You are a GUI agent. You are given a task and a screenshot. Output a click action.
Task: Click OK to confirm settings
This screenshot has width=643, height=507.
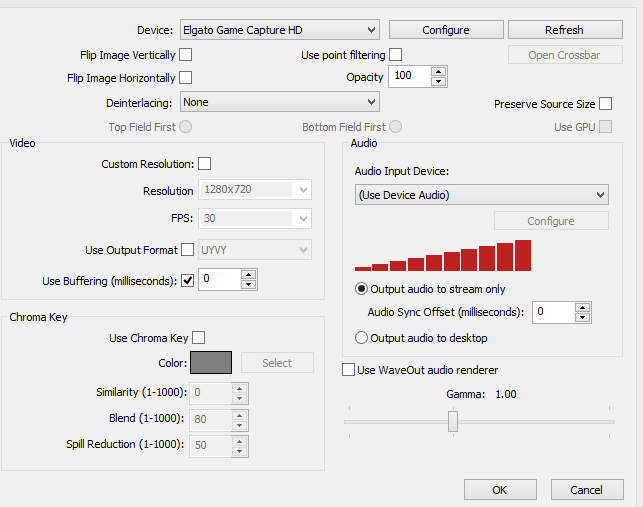[x=500, y=490]
